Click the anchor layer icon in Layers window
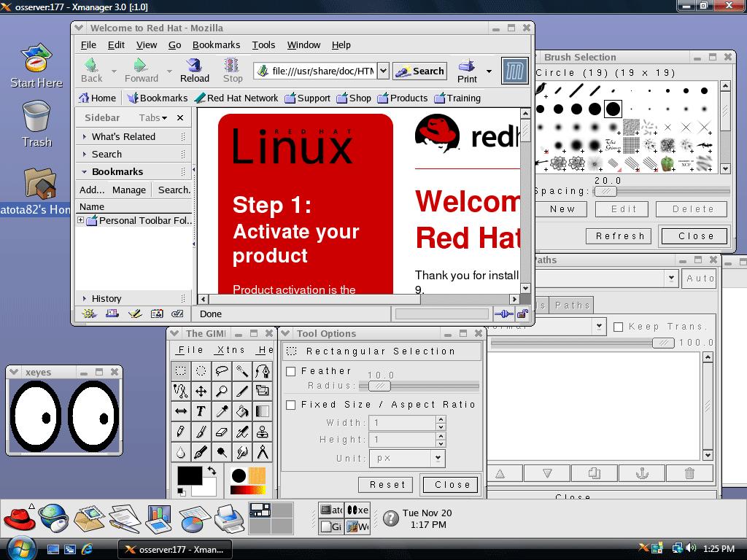The image size is (747, 560). tap(642, 473)
